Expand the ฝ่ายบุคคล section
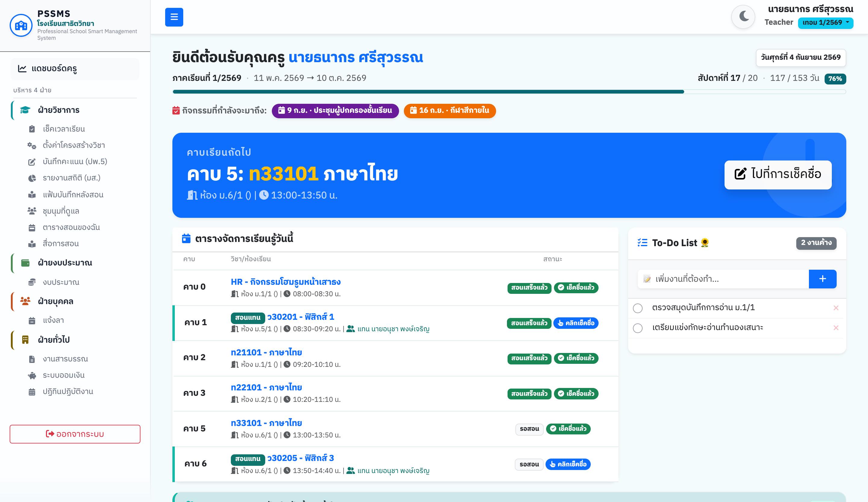This screenshot has height=502, width=868. (x=75, y=301)
